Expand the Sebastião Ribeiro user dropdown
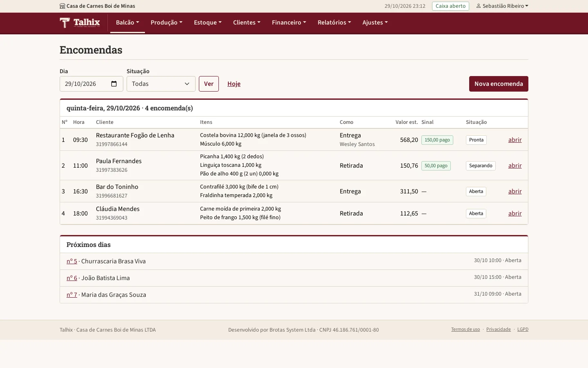The image size is (588, 368). click(502, 6)
